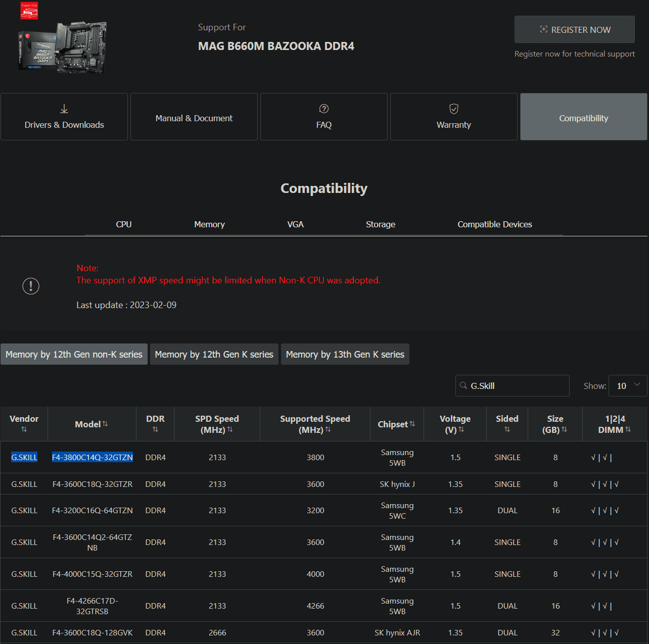Click the Last update 2023-02-09 text
This screenshot has height=644, width=649.
coord(126,305)
